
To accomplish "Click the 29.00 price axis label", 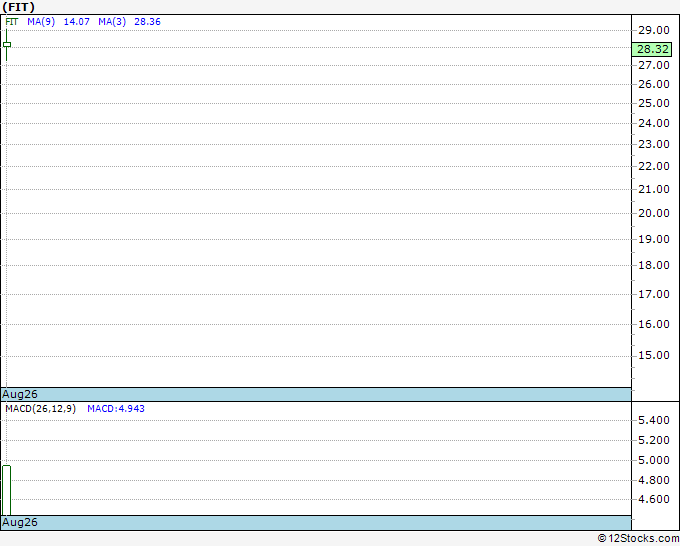I will pyautogui.click(x=654, y=30).
